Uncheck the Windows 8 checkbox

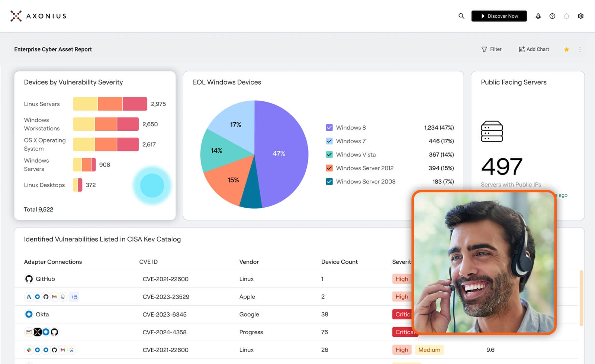coord(329,127)
